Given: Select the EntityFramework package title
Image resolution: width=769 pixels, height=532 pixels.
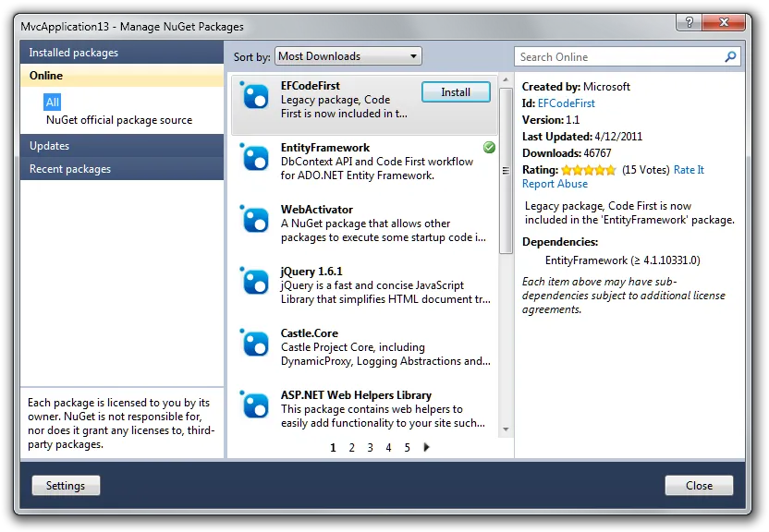Looking at the screenshot, I should point(325,148).
